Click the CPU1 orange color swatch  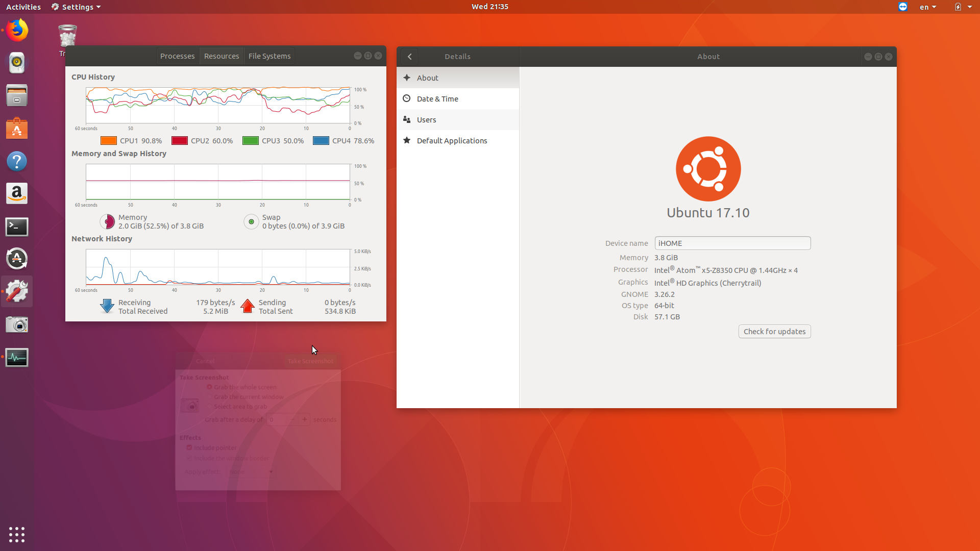pyautogui.click(x=109, y=141)
